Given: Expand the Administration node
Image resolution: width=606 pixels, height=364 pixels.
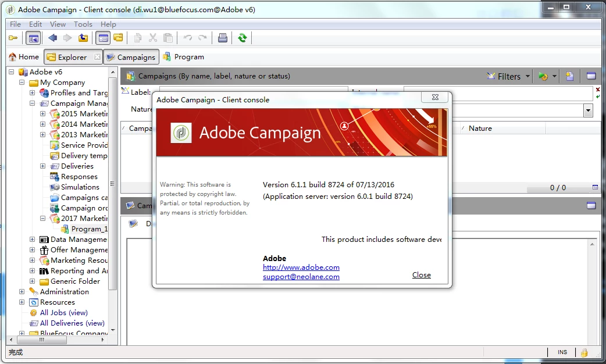Looking at the screenshot, I should tap(22, 292).
